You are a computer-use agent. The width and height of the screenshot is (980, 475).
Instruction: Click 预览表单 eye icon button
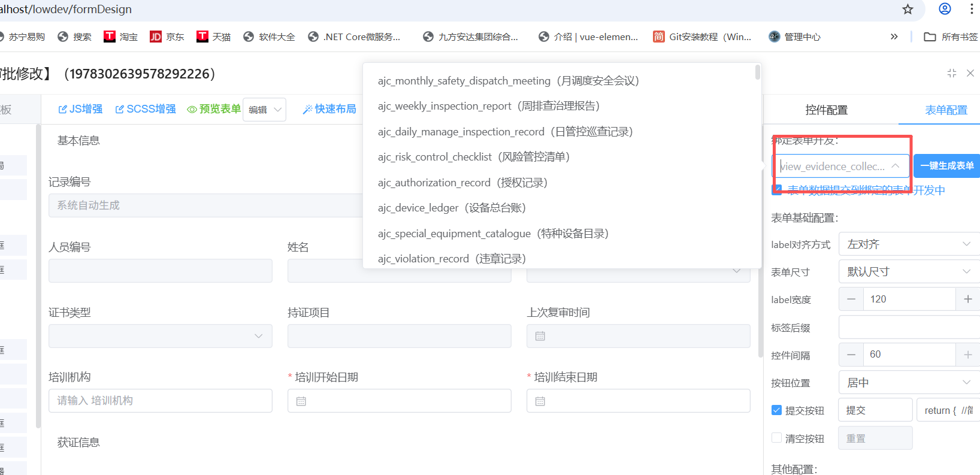point(213,109)
